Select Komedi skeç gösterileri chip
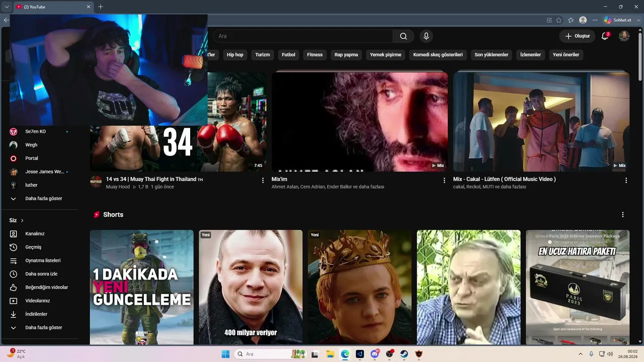Viewport: 644px width, 362px height. 438,55
